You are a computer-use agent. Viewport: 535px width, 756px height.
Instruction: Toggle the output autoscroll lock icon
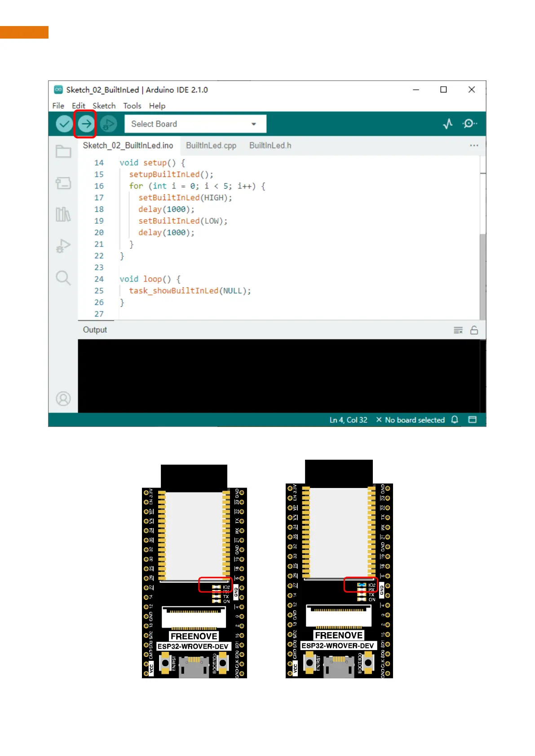(474, 330)
